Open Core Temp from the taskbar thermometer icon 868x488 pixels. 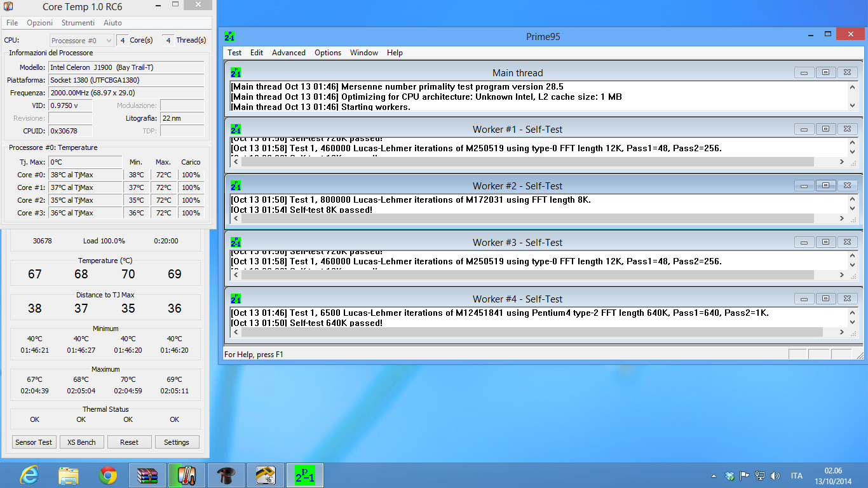[186, 475]
